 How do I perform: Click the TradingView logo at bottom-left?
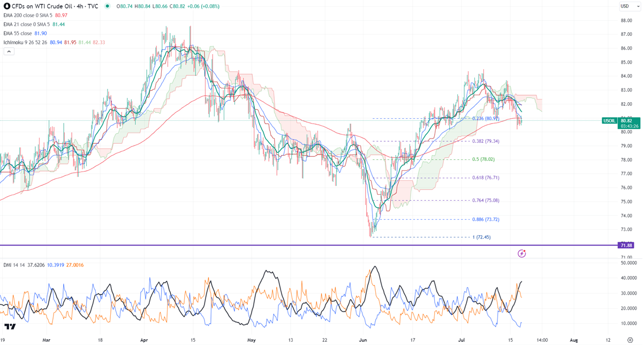[x=9, y=326]
